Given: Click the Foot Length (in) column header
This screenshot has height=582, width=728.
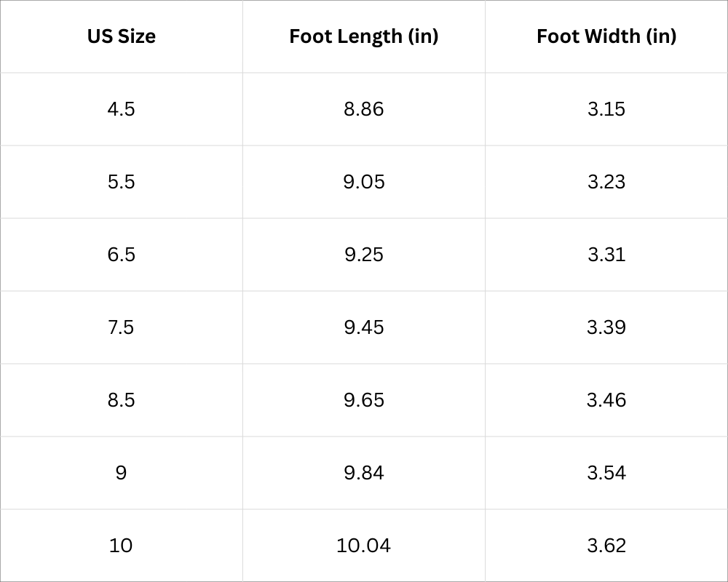Looking at the screenshot, I should 363,36.
